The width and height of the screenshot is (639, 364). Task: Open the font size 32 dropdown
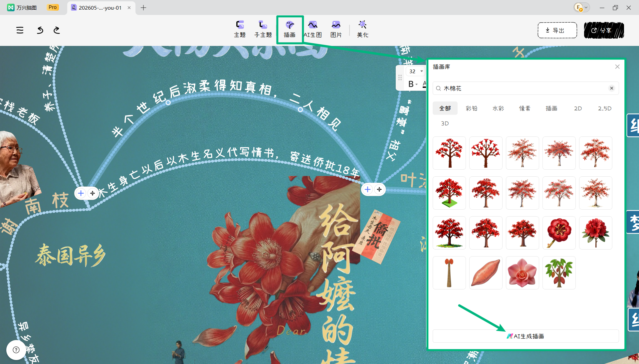coord(421,71)
